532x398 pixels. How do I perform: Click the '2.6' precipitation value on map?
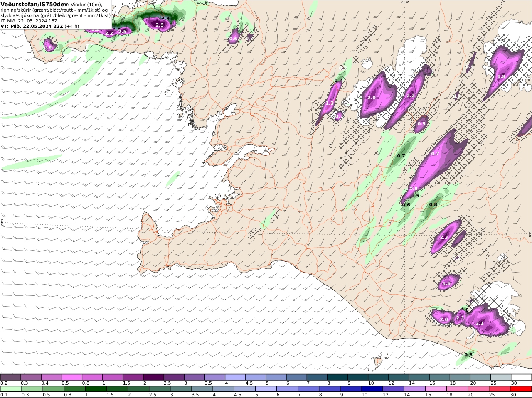pos(122,32)
